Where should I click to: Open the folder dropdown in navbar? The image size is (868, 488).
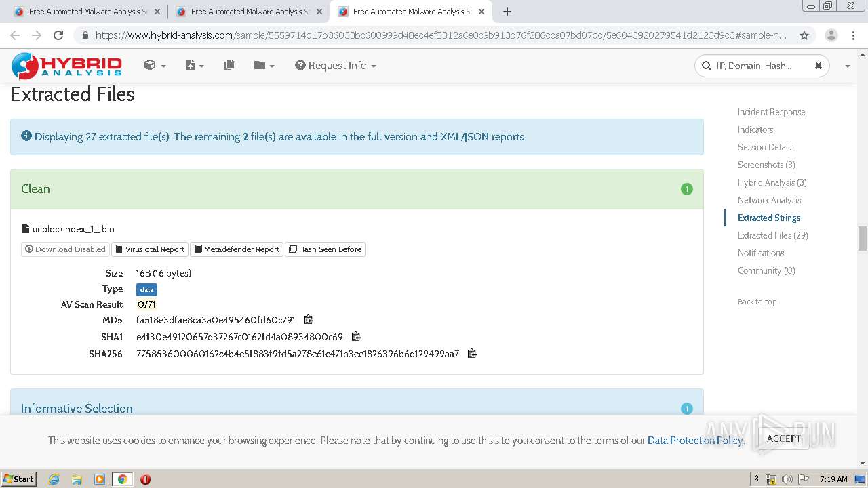coord(264,66)
